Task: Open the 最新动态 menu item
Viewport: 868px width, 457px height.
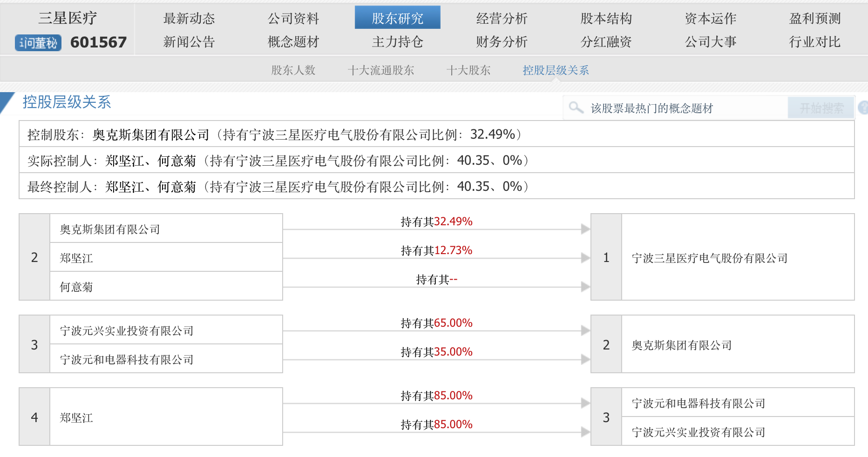Action: coord(189,19)
